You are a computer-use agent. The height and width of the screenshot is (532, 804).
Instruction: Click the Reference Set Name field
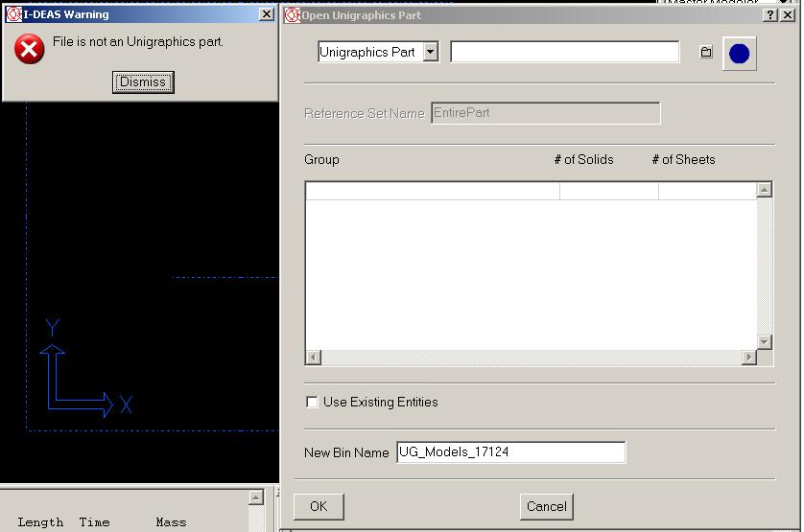(x=546, y=113)
